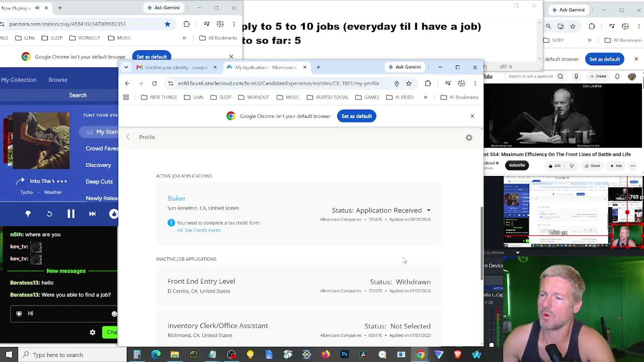Set Chrome as default in Albertsons window
The height and width of the screenshot is (362, 644).
point(357,116)
